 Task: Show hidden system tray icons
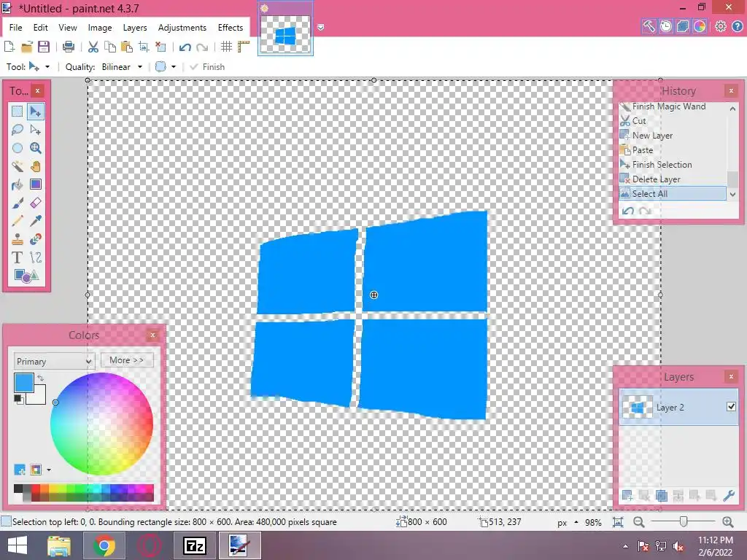[x=625, y=546]
